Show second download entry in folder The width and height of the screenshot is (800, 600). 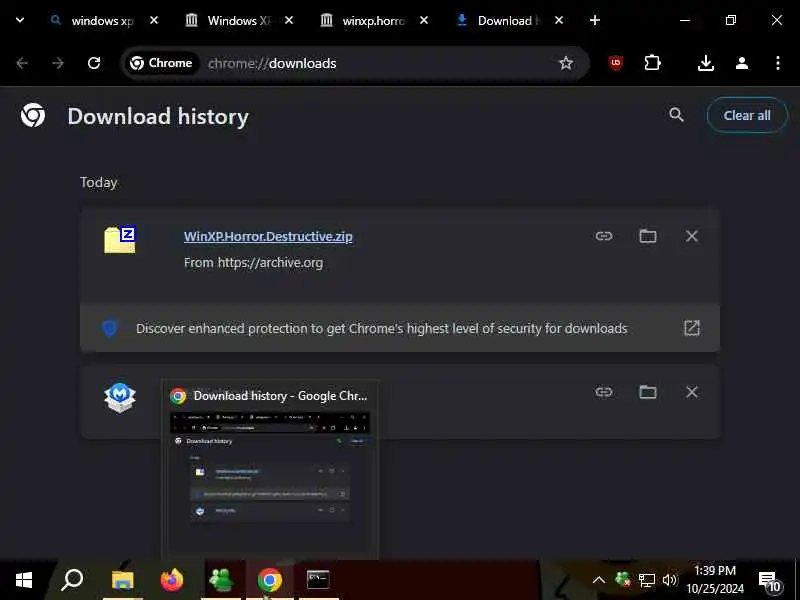point(647,392)
